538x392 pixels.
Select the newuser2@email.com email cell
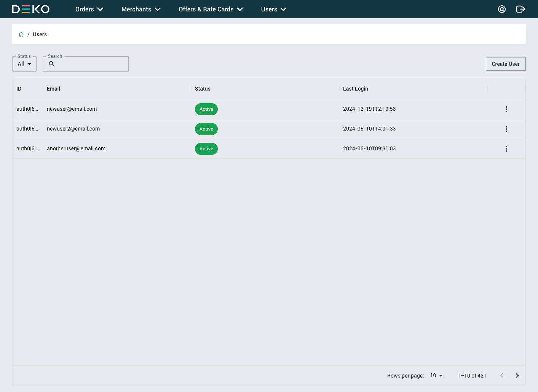coord(73,129)
